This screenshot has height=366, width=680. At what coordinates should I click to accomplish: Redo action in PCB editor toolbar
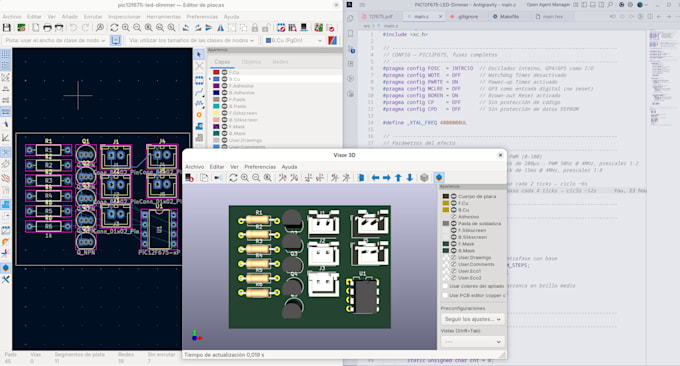[x=85, y=28]
